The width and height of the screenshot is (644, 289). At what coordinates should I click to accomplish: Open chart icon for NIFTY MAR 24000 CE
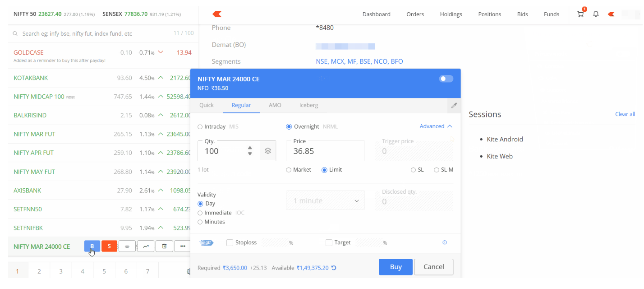coord(146,246)
